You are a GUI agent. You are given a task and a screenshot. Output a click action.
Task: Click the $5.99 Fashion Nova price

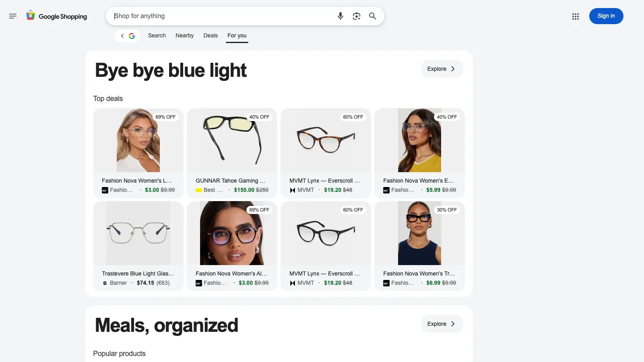pyautogui.click(x=433, y=190)
